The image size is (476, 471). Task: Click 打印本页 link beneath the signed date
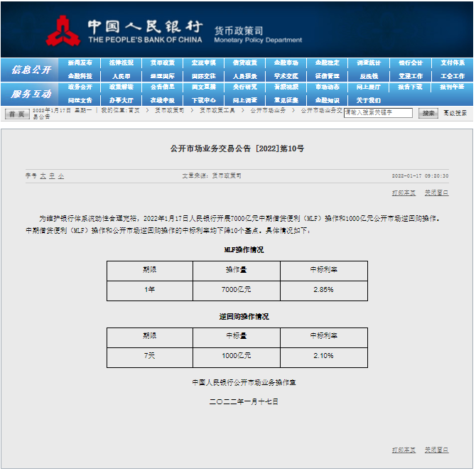404,450
